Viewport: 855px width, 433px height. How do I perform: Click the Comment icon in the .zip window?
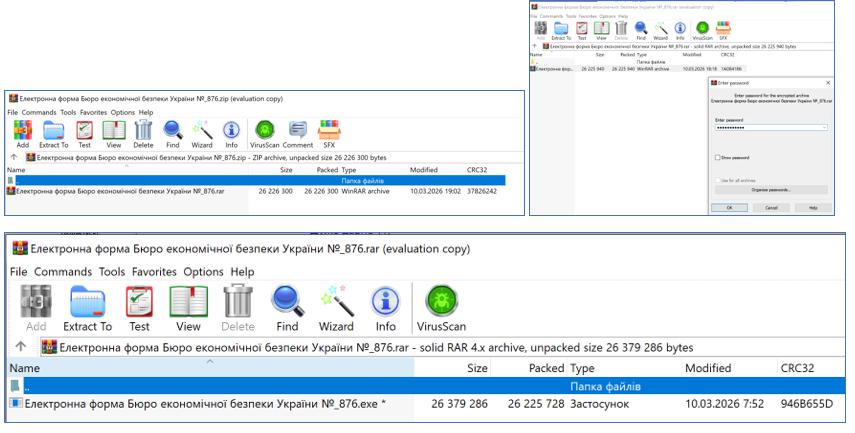coord(298,133)
